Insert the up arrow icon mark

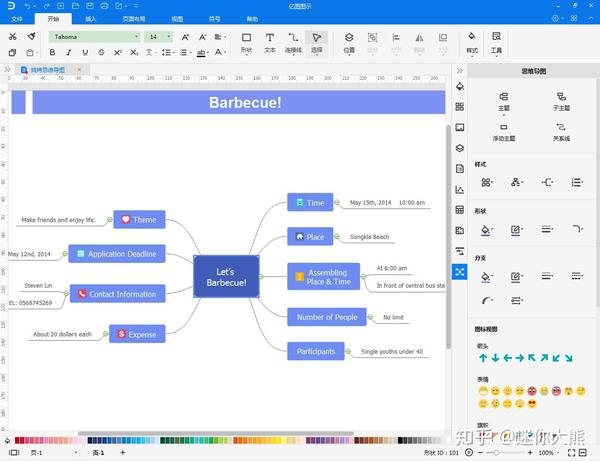[x=483, y=358]
